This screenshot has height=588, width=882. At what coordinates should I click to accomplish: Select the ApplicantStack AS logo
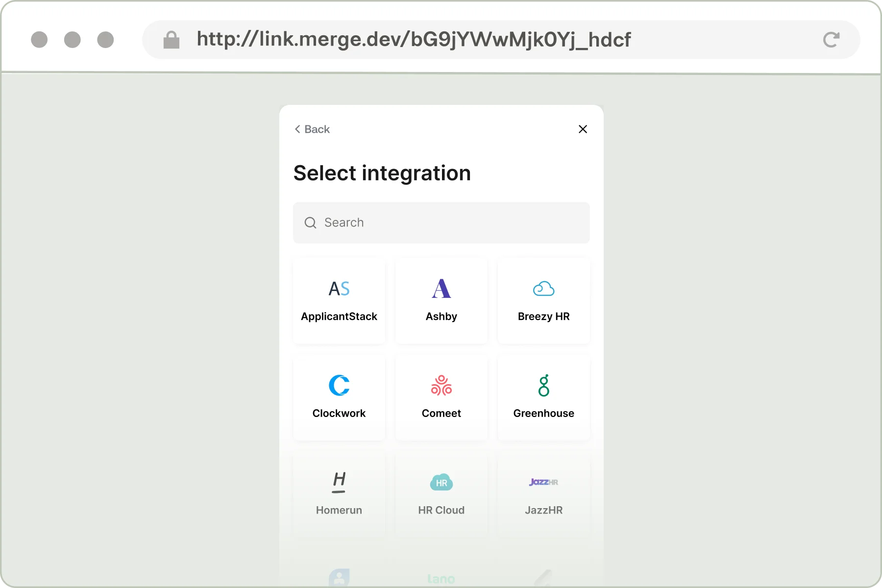(x=339, y=289)
